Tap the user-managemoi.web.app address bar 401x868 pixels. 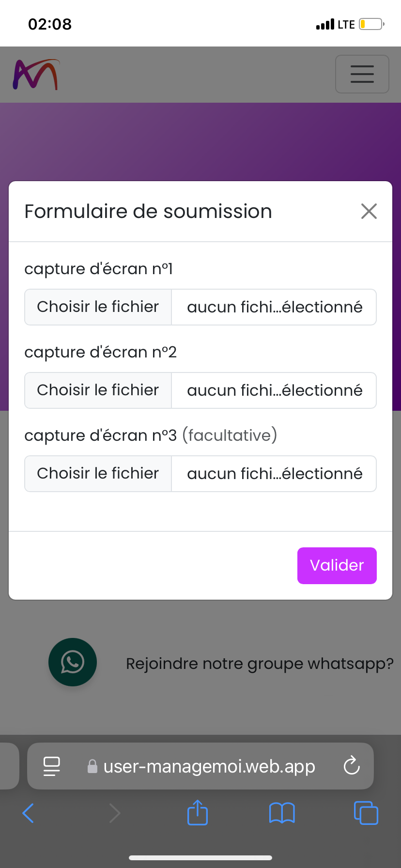209,766
